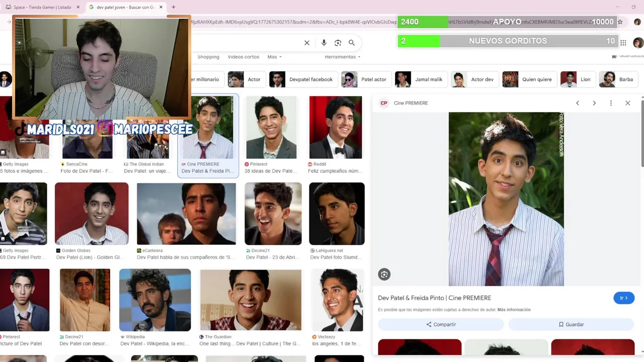The image size is (644, 362).
Task: Select the 'Jamal malik' filter chip
Action: 421,79
